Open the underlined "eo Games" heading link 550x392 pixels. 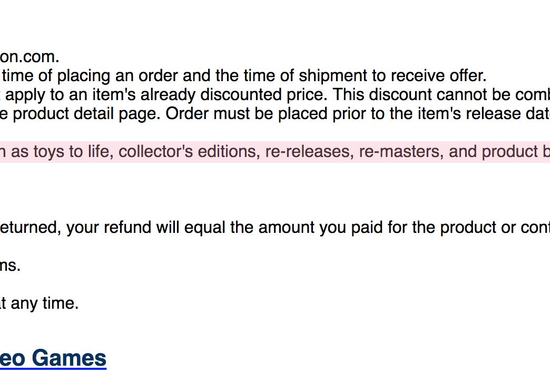pyautogui.click(x=53, y=358)
